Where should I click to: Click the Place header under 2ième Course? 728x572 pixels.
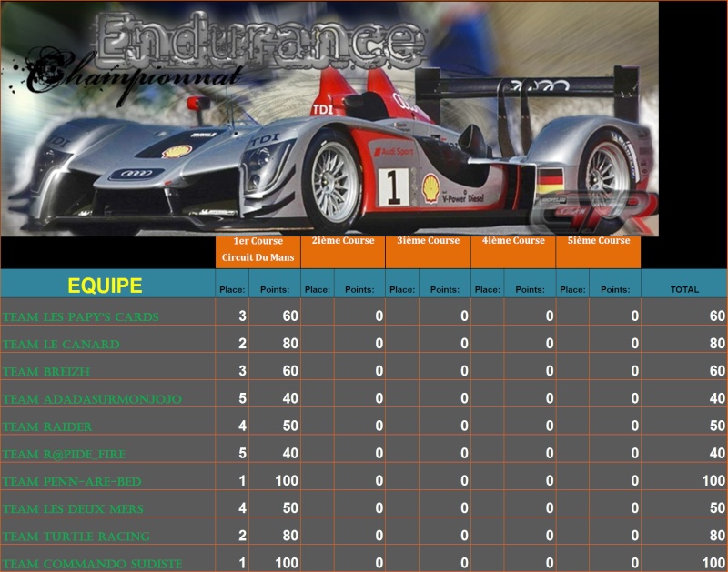pyautogui.click(x=318, y=284)
